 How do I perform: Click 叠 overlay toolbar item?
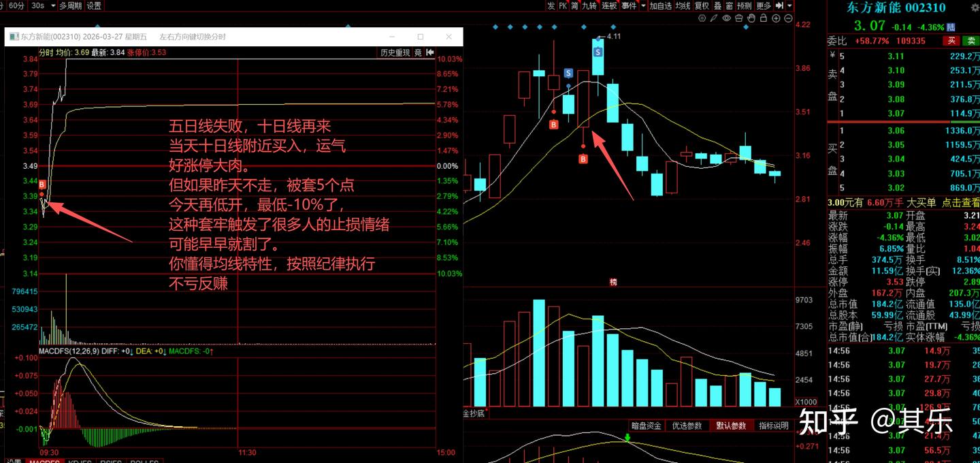click(717, 5)
